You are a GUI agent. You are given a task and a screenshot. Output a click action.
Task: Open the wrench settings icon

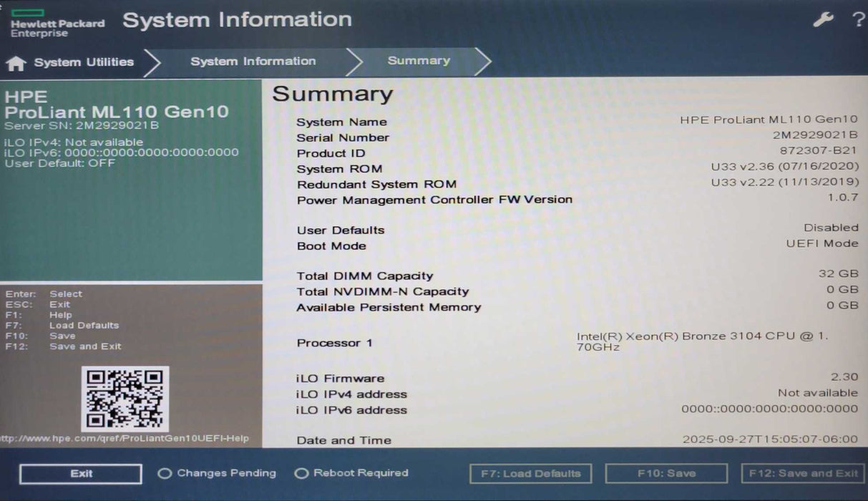pyautogui.click(x=824, y=19)
